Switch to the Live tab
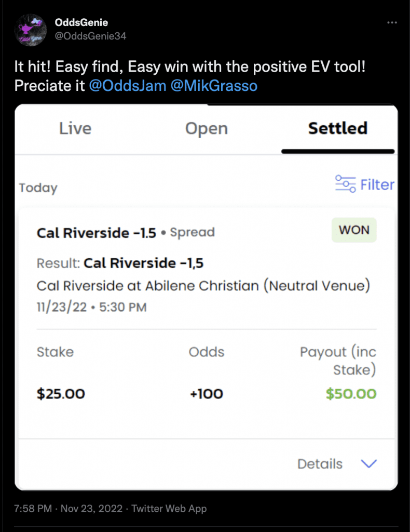 pos(75,129)
